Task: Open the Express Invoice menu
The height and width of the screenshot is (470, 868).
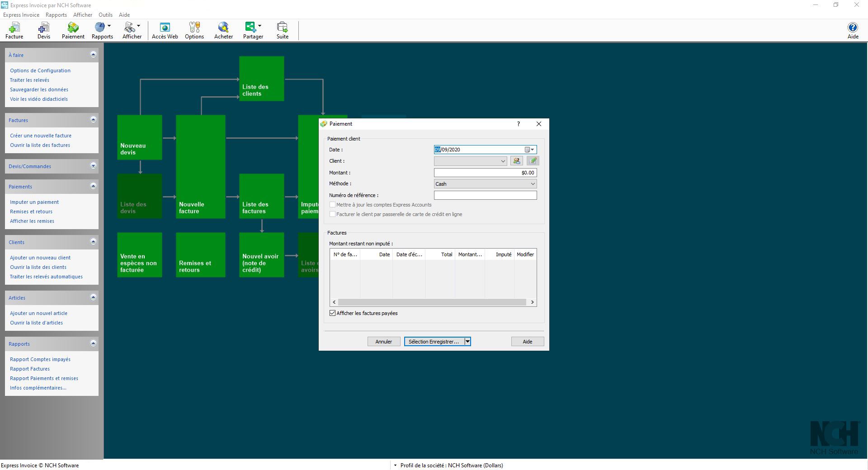Action: tap(21, 15)
